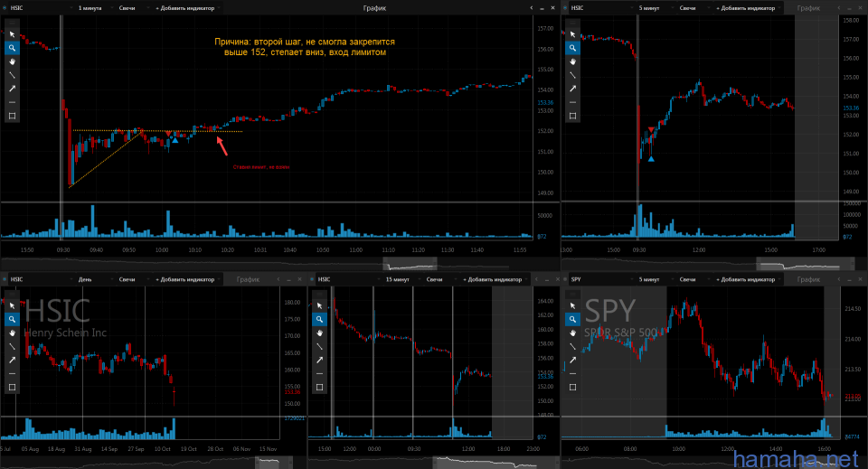Click '+ Добавить индикатор' in the 1-minute chart
The height and width of the screenshot is (469, 868).
(x=186, y=8)
